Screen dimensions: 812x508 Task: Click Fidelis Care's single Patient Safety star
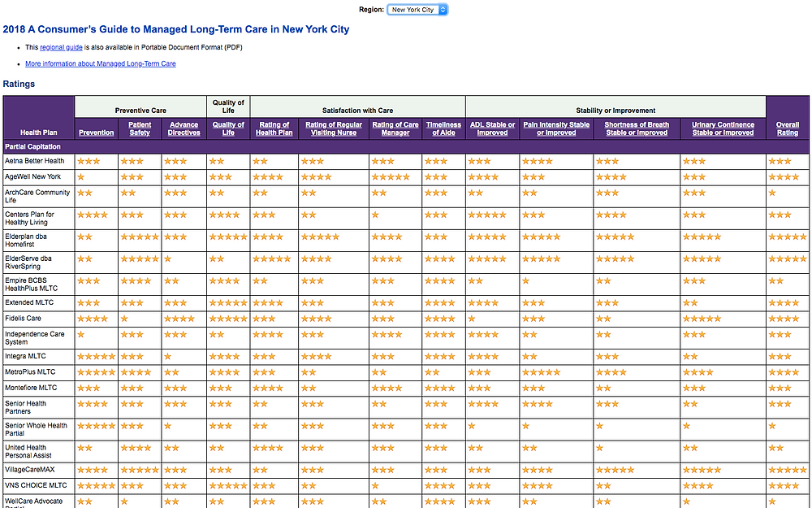coord(124,319)
